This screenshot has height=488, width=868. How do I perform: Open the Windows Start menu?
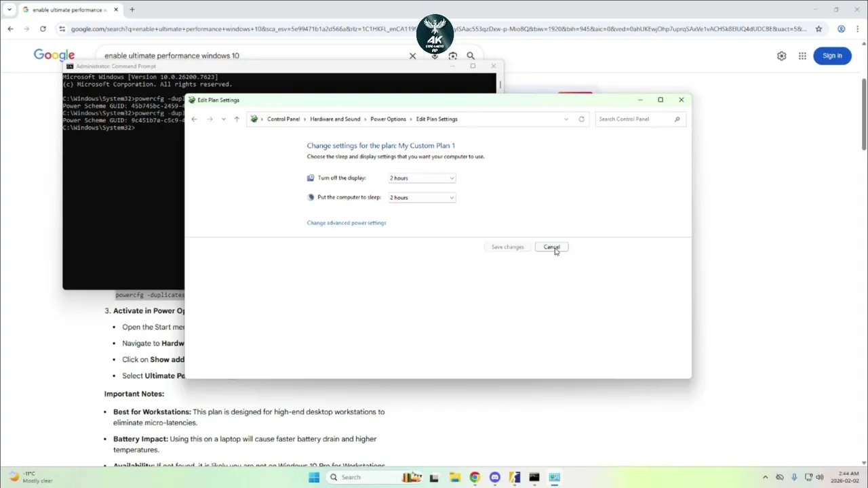[314, 477]
